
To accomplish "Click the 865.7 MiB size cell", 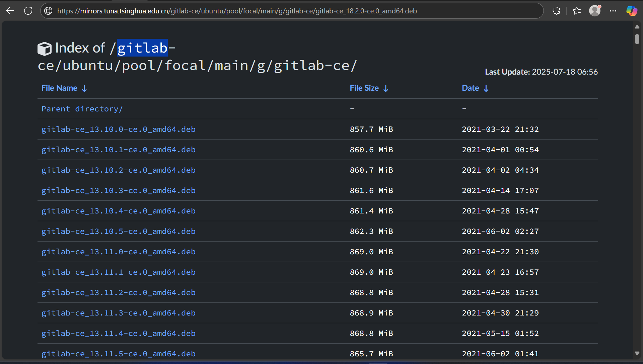I will click(x=371, y=354).
